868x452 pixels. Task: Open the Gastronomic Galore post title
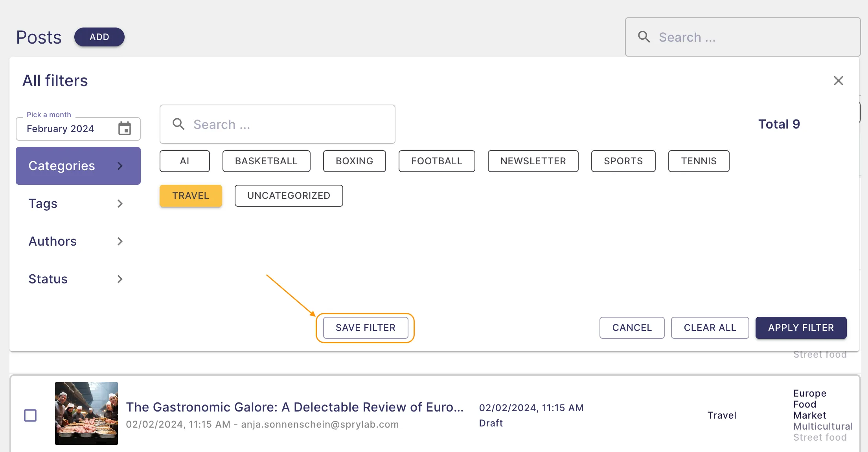(x=295, y=407)
